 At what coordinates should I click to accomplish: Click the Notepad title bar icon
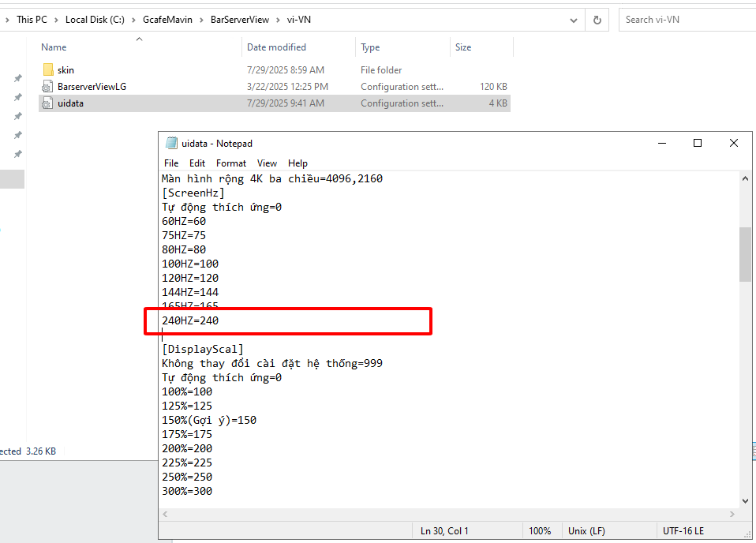(x=171, y=143)
